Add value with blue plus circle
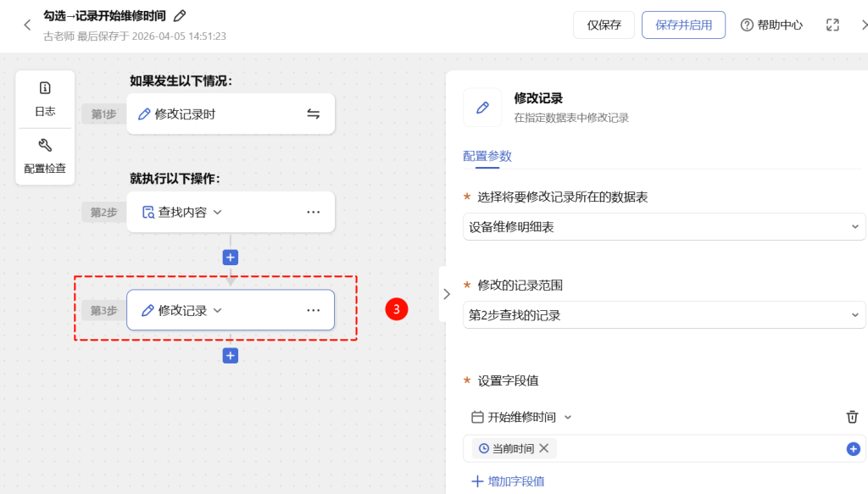 pos(853,448)
